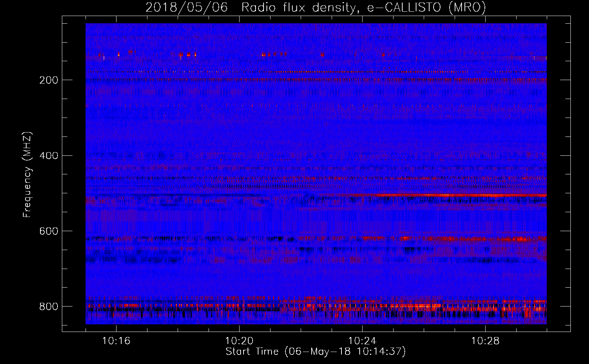Click the 10:16 time tick label
589x364 pixels.
coord(116,341)
